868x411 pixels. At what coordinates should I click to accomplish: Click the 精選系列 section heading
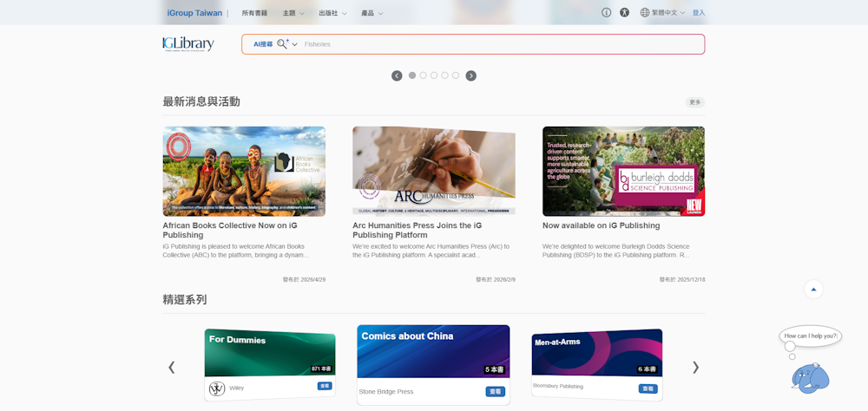pyautogui.click(x=184, y=300)
